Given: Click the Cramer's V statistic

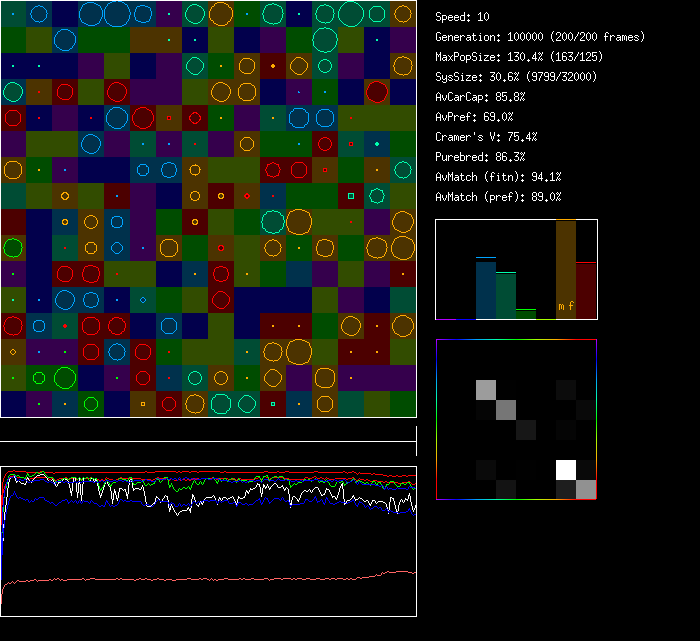Looking at the screenshot, I should 486,137.
